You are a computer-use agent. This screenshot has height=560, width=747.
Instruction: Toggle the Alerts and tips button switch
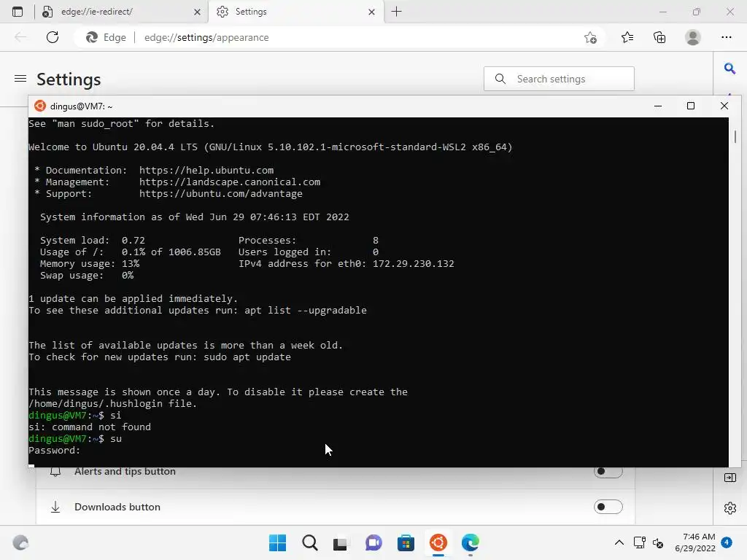(608, 471)
